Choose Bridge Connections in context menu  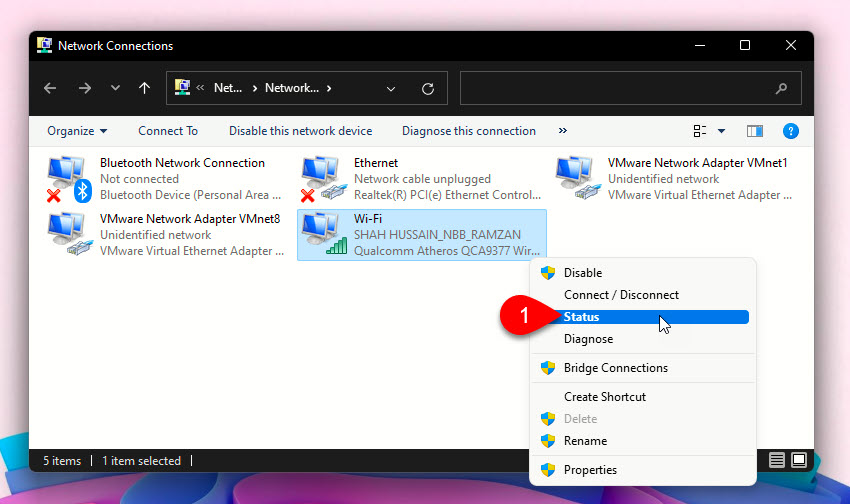pos(643,368)
